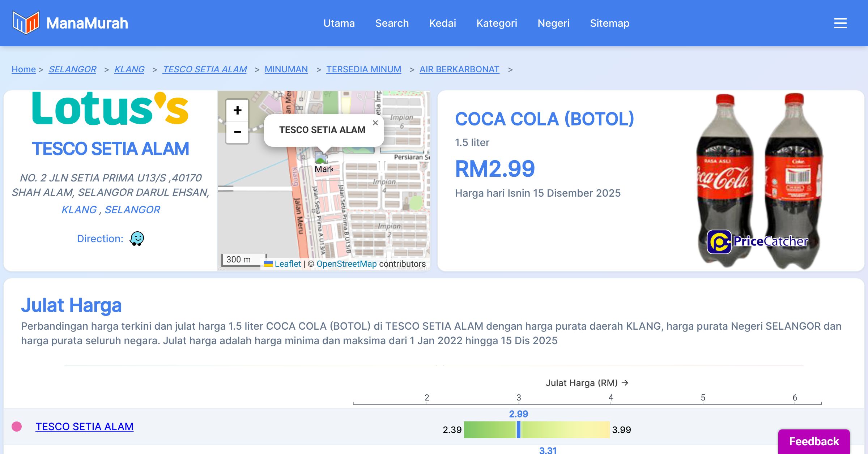Go to Negeri page
Screen dimensions: 868x454
tap(553, 23)
